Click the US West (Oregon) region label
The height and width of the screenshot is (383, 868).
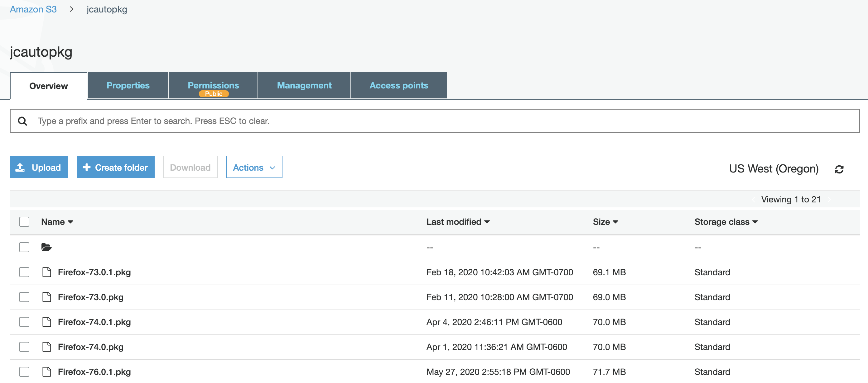[774, 169]
